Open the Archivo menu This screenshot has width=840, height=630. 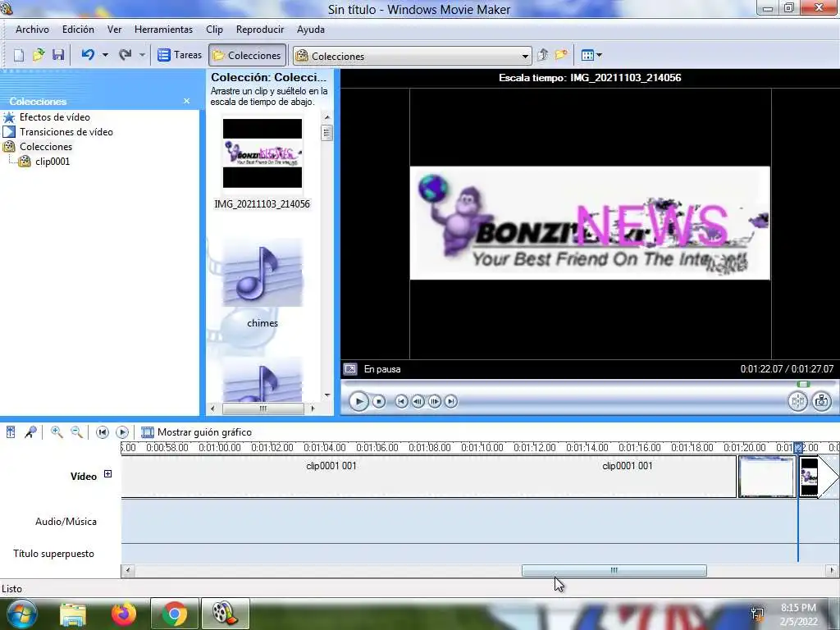pyautogui.click(x=32, y=30)
